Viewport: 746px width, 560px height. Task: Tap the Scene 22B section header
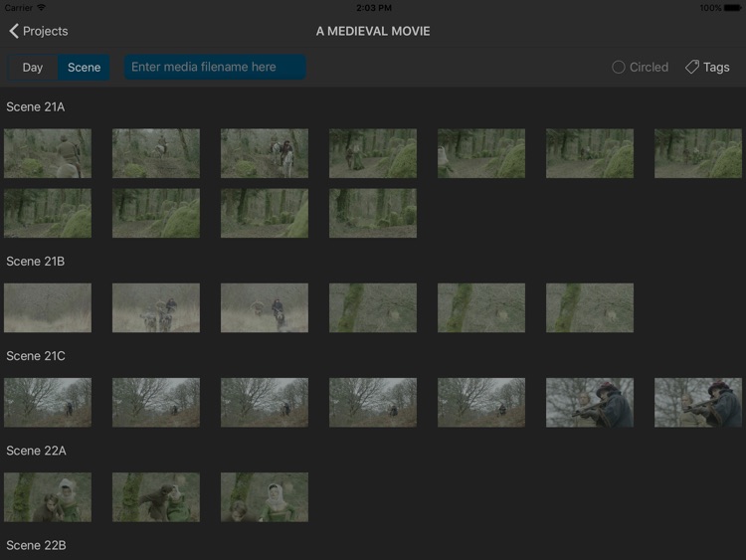click(x=36, y=545)
